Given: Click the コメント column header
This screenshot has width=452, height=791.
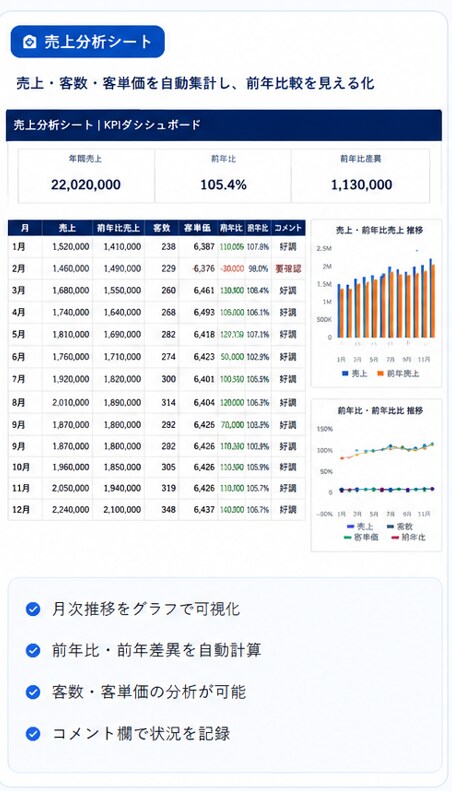Looking at the screenshot, I should click(x=288, y=228).
